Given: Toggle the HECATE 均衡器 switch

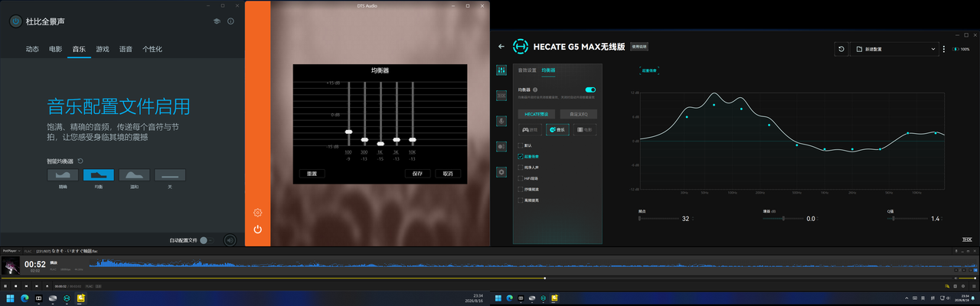Looking at the screenshot, I should click(590, 90).
